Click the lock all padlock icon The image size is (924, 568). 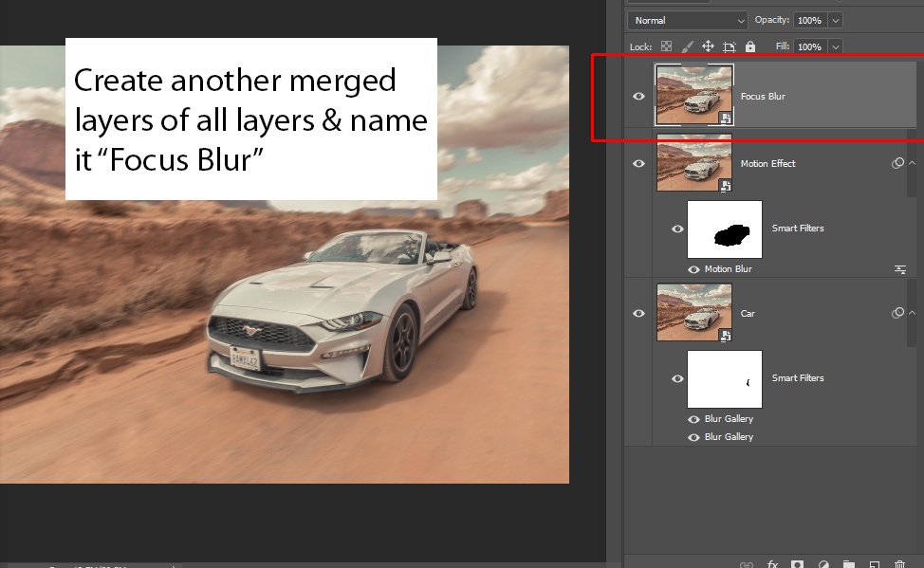pyautogui.click(x=750, y=46)
